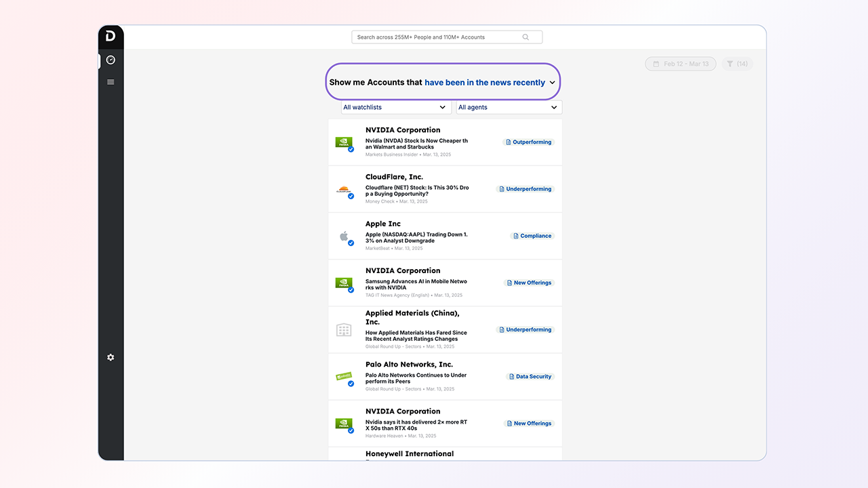This screenshot has height=488, width=868.
Task: Click the NVIDIA logo beside the Samsung article
Action: pyautogui.click(x=344, y=283)
